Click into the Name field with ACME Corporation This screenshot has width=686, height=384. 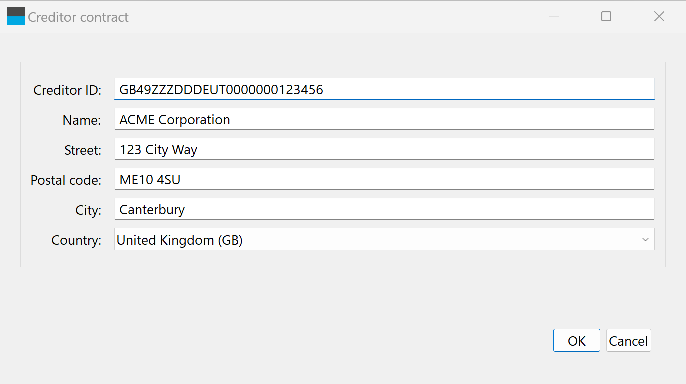[x=384, y=119]
